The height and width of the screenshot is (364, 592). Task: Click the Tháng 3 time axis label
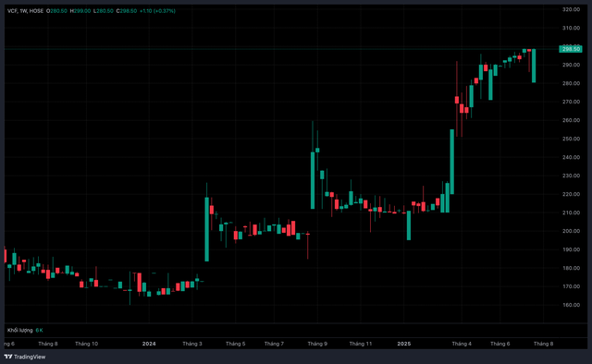[x=192, y=344]
